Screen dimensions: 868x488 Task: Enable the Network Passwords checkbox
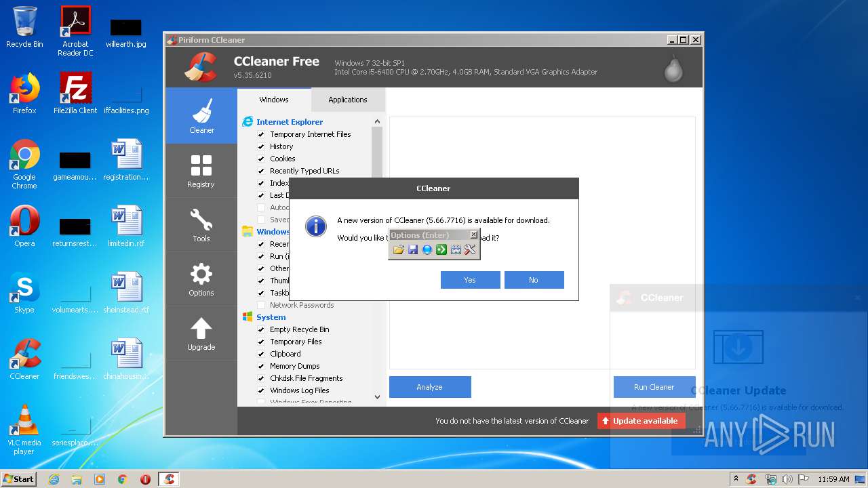(x=261, y=305)
